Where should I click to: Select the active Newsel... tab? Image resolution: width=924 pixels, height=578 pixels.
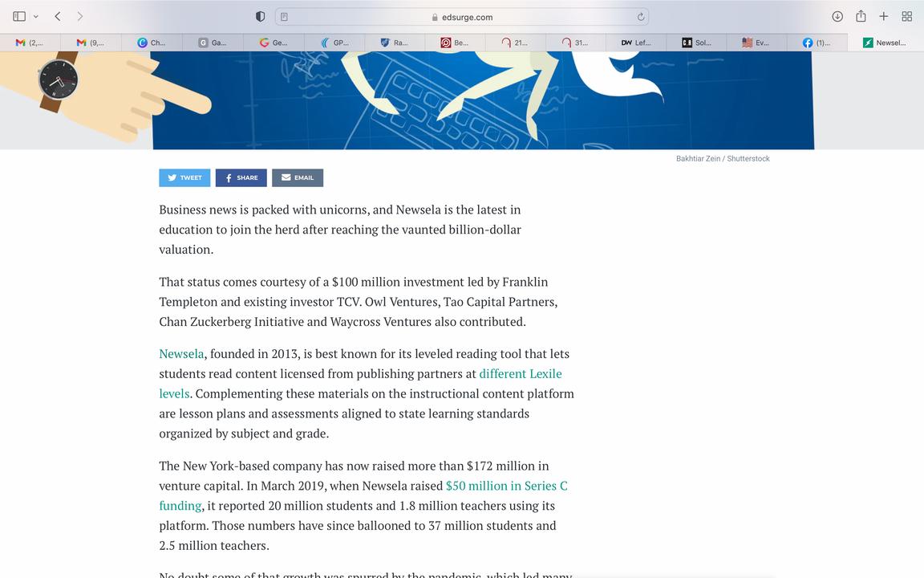pyautogui.click(x=885, y=43)
